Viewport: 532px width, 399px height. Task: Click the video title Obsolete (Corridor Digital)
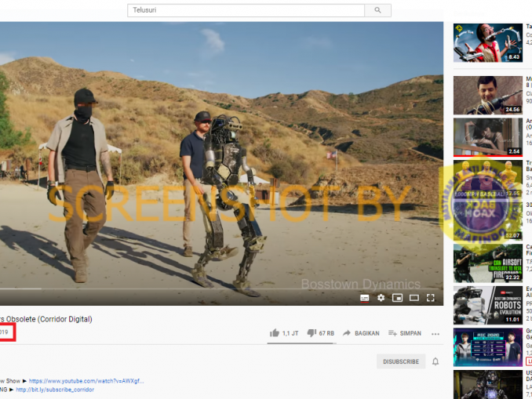[46, 319]
